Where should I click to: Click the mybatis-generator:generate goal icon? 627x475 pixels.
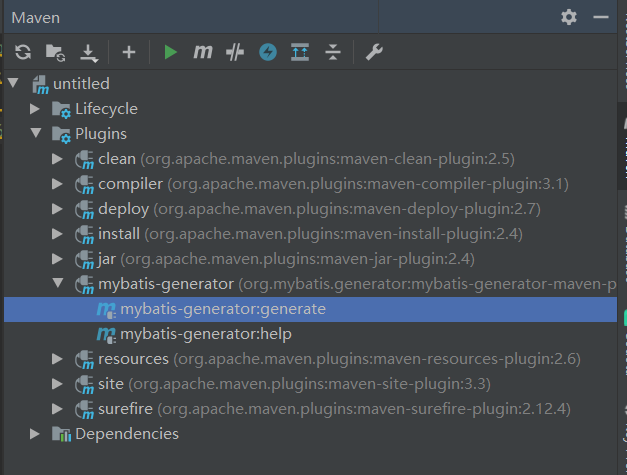pyautogui.click(x=106, y=310)
